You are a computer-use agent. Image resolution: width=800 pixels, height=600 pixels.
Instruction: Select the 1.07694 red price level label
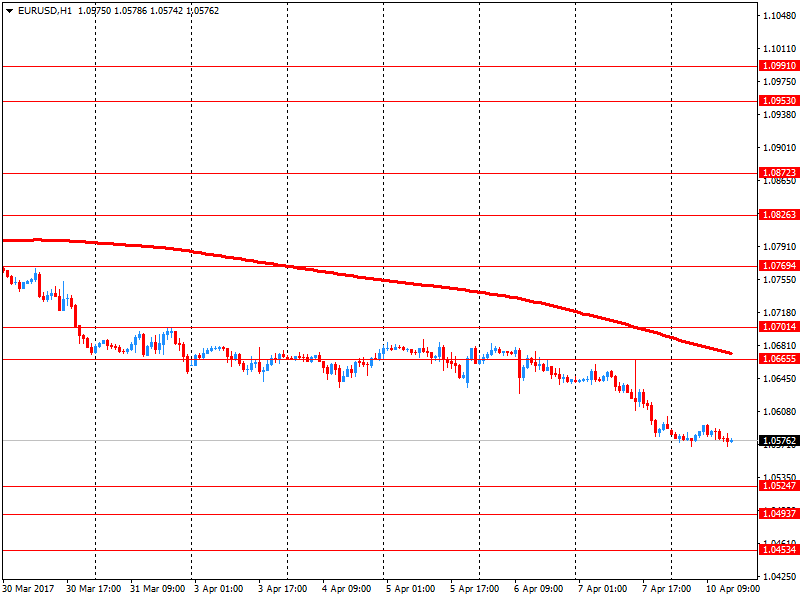779,266
